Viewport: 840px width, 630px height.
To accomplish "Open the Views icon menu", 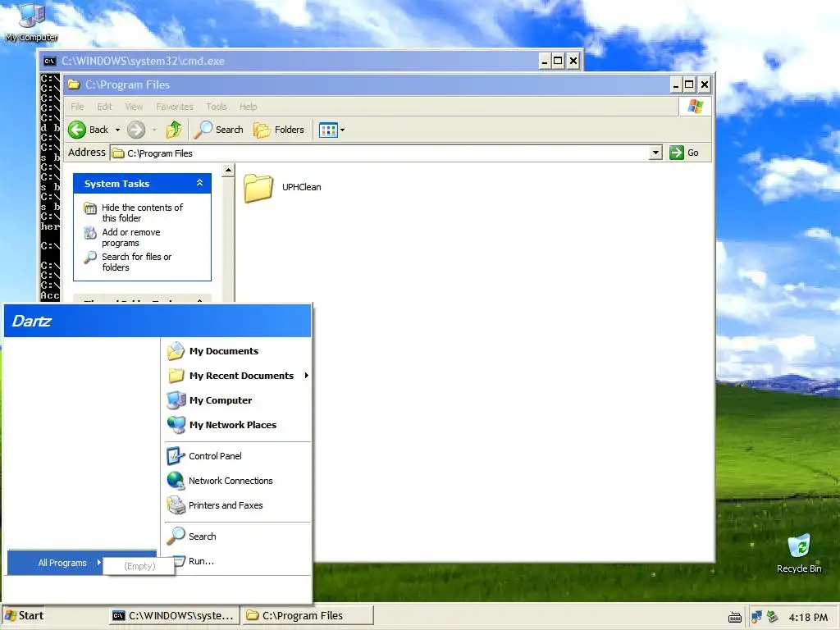I will (x=328, y=130).
